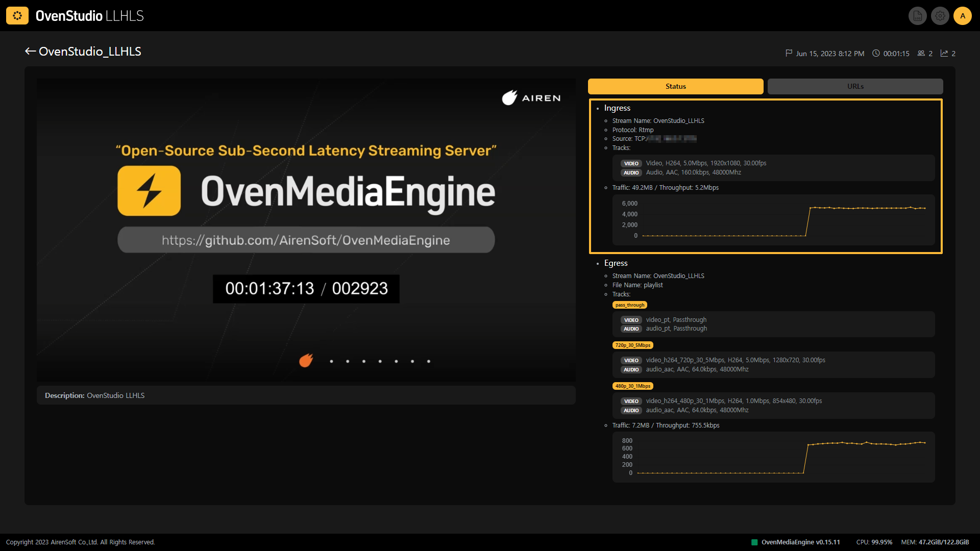The height and width of the screenshot is (551, 980).
Task: Open the user avatar labeled A
Action: coord(963,16)
